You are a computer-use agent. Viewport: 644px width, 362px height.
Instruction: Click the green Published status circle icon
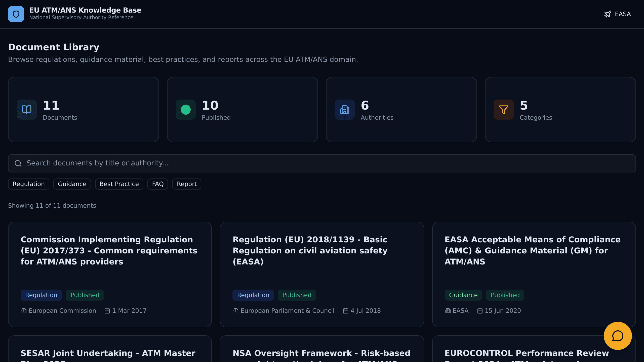pos(186,110)
